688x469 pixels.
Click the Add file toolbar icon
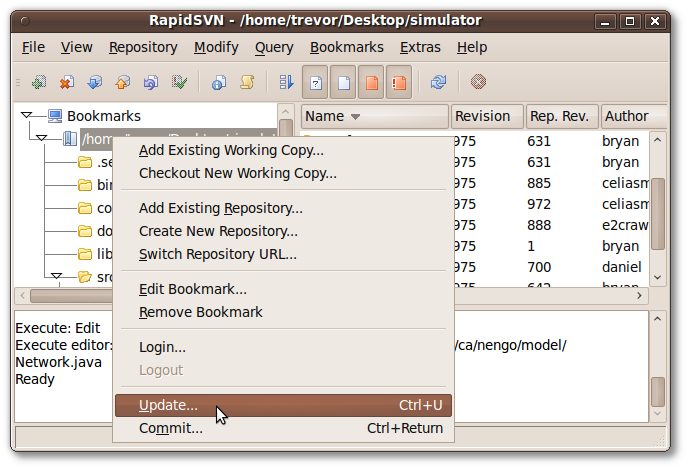click(39, 82)
